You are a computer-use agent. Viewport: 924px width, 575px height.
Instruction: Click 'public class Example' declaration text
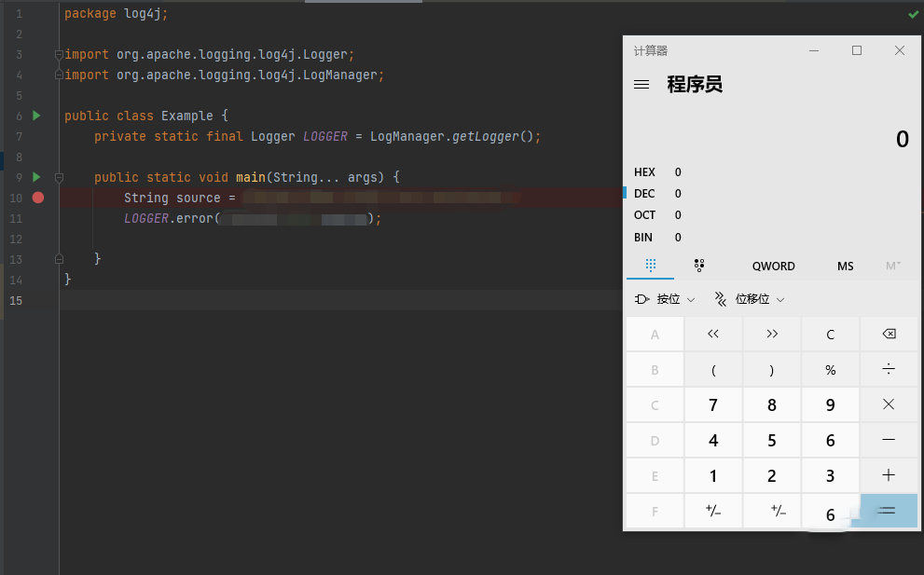click(x=139, y=116)
